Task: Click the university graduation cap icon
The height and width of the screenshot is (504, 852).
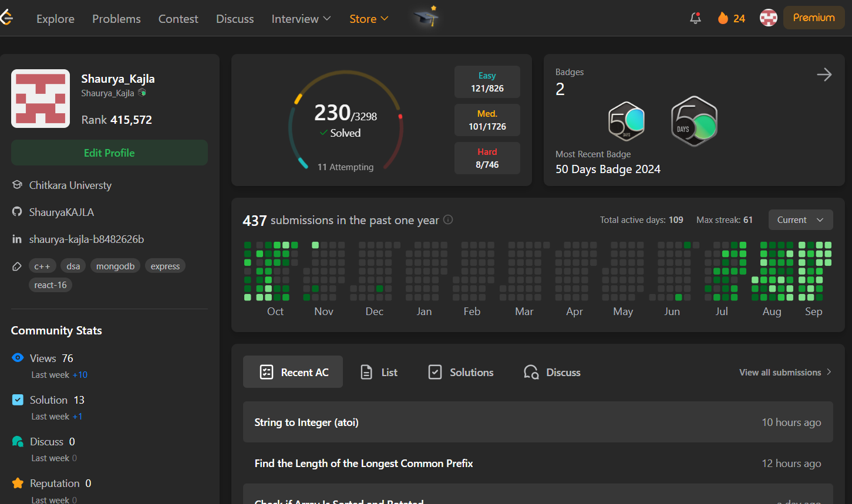Action: 17,185
